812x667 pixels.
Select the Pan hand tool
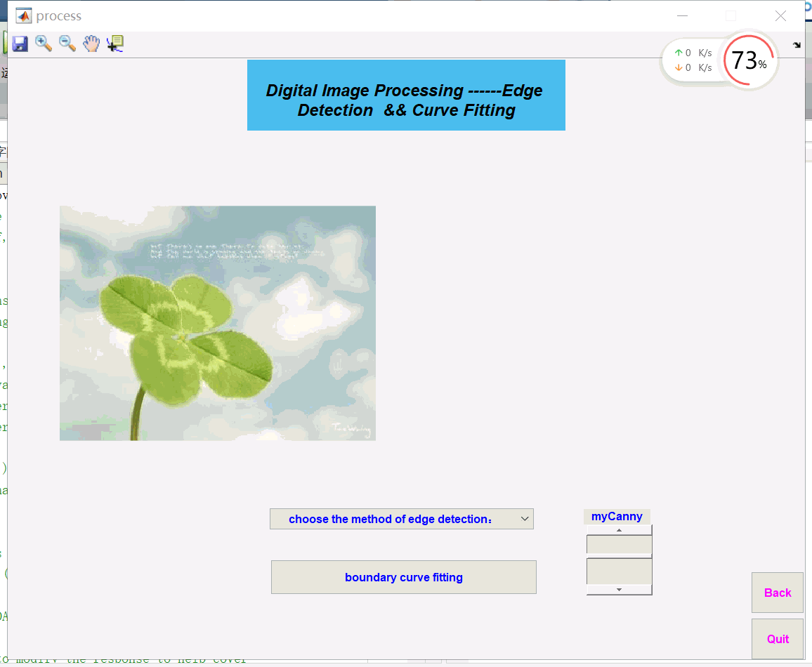click(x=91, y=44)
